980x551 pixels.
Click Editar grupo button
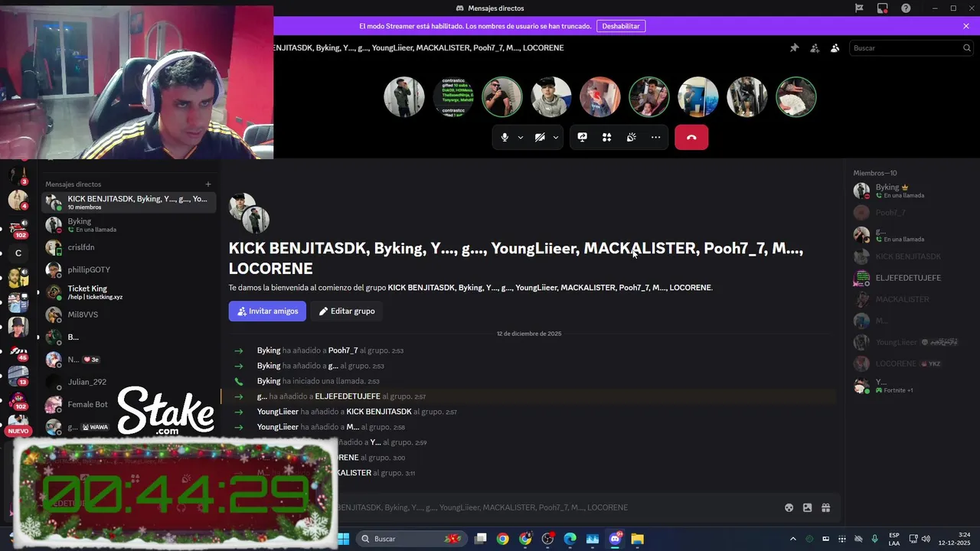coord(347,311)
